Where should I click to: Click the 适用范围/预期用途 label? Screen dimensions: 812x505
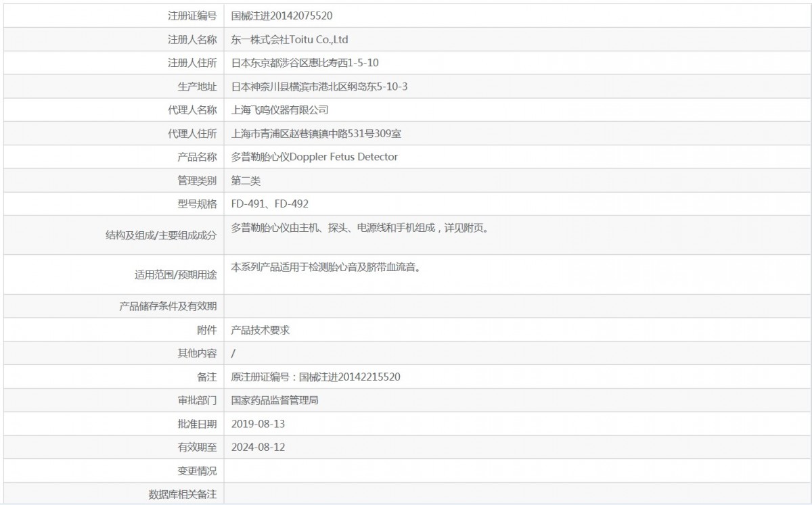[x=176, y=274]
